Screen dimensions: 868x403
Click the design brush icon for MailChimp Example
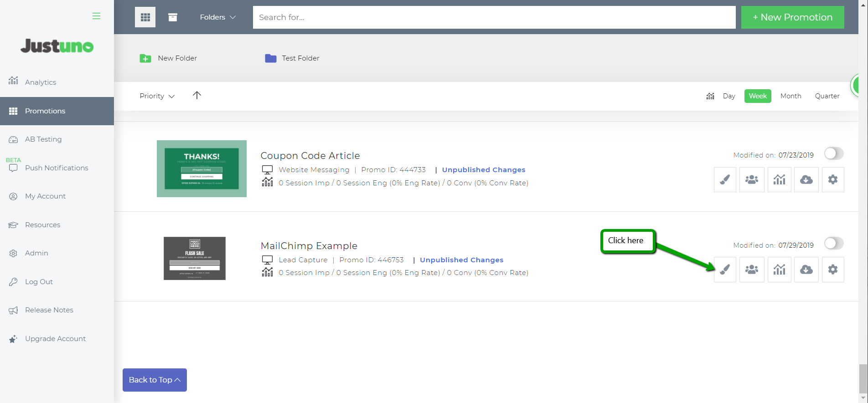pyautogui.click(x=725, y=270)
